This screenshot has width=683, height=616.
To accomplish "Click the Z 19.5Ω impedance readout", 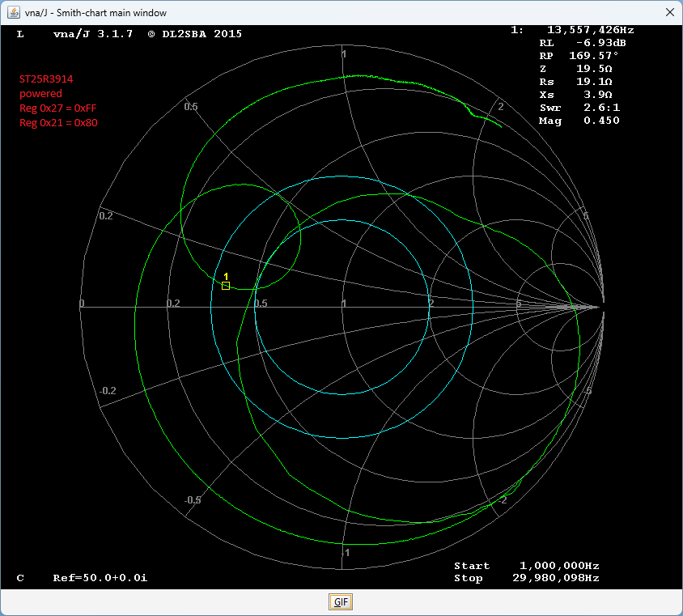I will [x=576, y=69].
